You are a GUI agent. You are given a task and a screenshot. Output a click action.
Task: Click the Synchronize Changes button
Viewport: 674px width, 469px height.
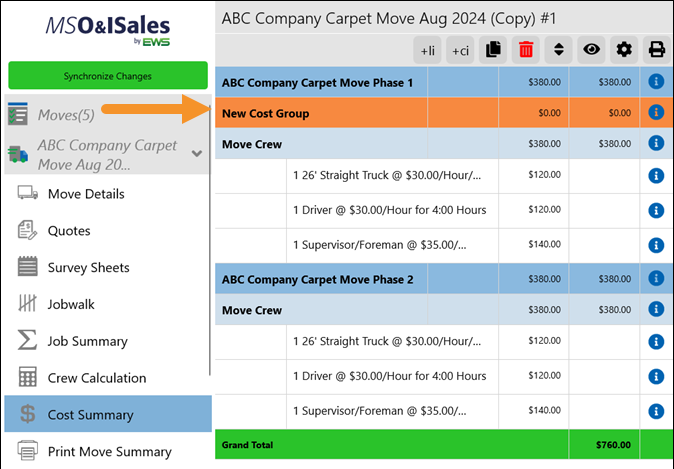click(x=108, y=76)
